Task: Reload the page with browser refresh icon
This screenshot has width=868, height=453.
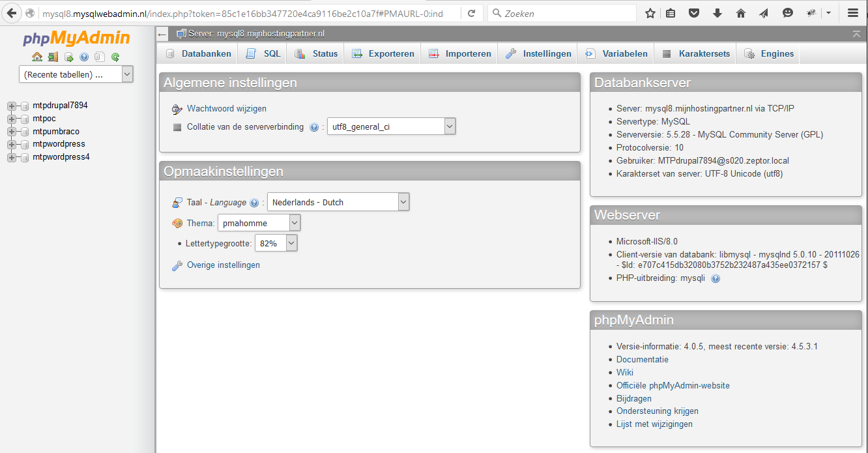Action: coord(472,13)
